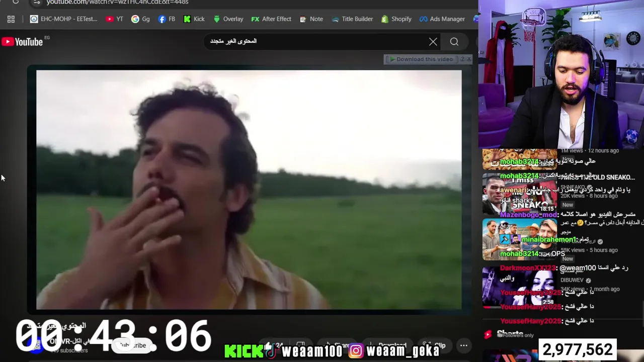This screenshot has height=362, width=644.
Task: Close the Download this video overlay bar
Action: [x=469, y=59]
